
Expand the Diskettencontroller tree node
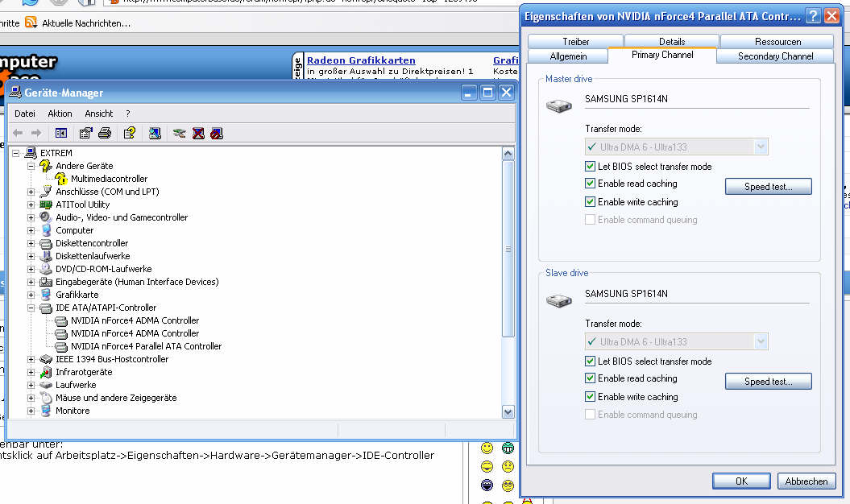pyautogui.click(x=31, y=243)
